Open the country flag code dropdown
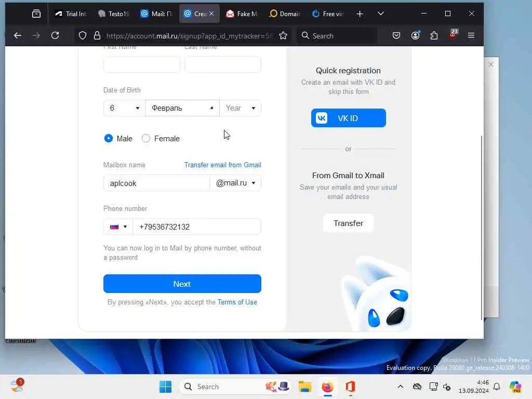The width and height of the screenshot is (532, 399). 118,227
